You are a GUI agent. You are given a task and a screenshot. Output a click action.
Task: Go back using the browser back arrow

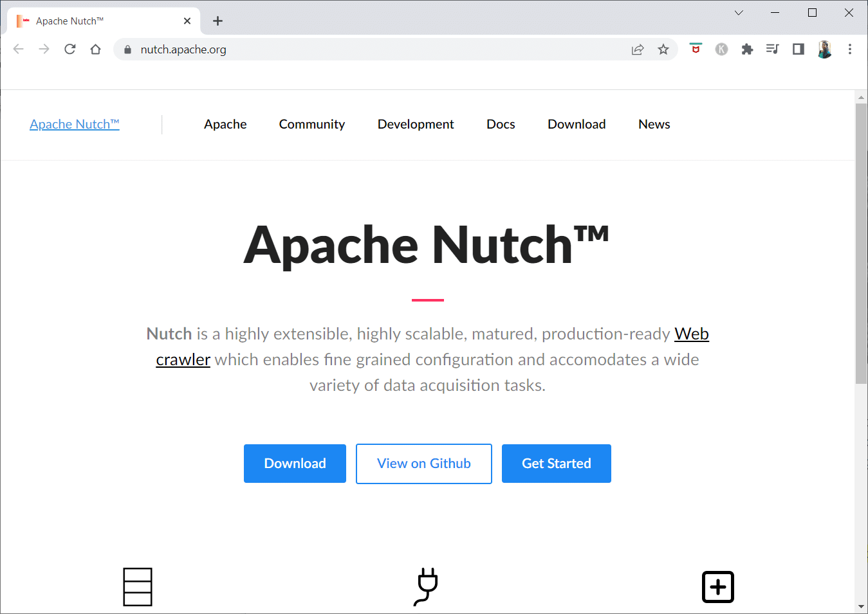(x=19, y=50)
